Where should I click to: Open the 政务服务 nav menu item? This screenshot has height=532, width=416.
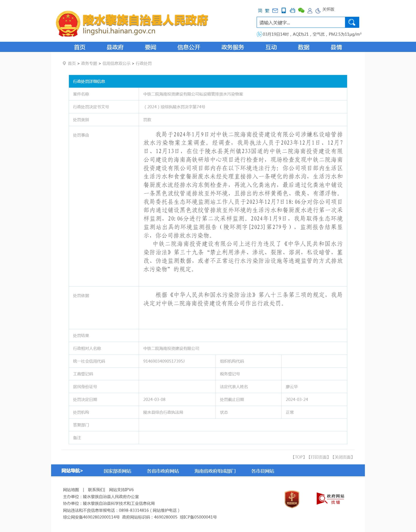232,47
